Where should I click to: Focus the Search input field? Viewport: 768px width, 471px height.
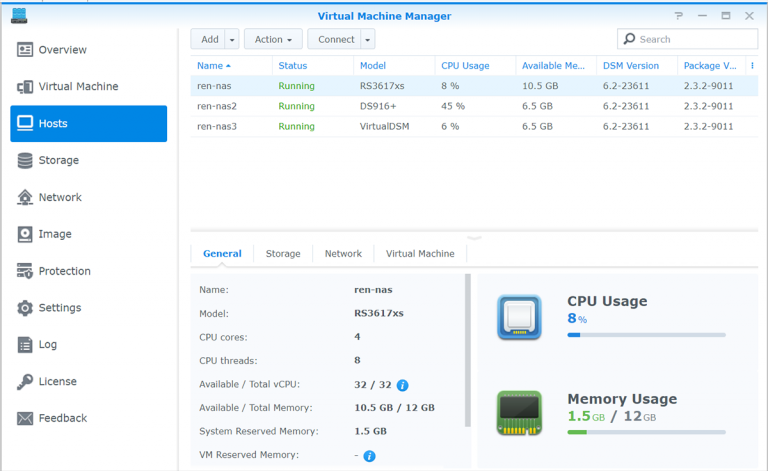[x=688, y=39]
